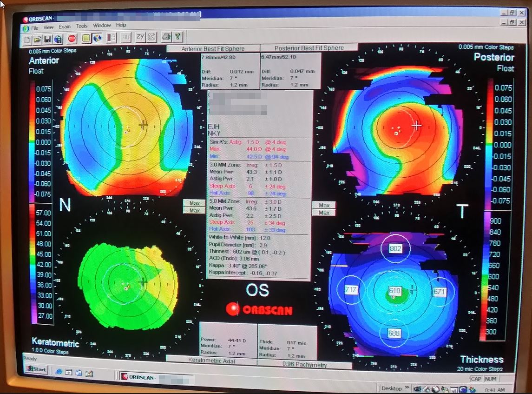Select the HR toolbar button
The height and width of the screenshot is (394, 532).
[x=125, y=38]
